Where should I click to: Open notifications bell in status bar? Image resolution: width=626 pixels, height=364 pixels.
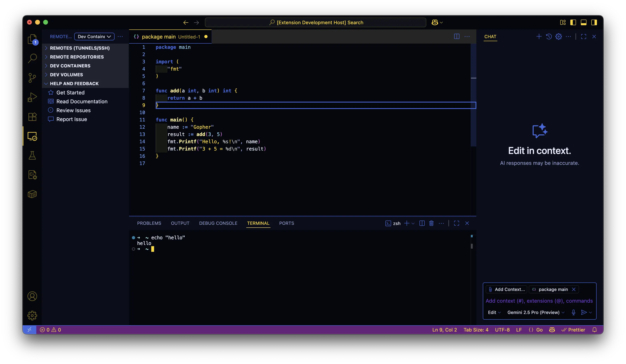point(595,330)
